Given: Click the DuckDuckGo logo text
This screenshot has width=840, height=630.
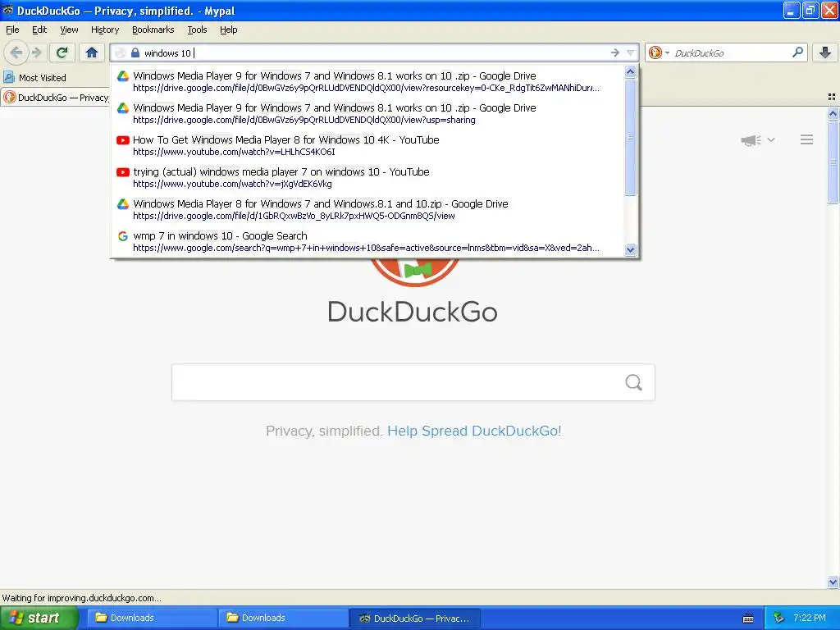Looking at the screenshot, I should (413, 312).
